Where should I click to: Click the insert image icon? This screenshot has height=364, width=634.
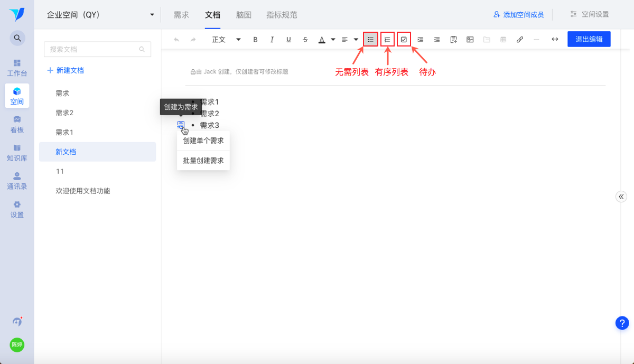(470, 40)
